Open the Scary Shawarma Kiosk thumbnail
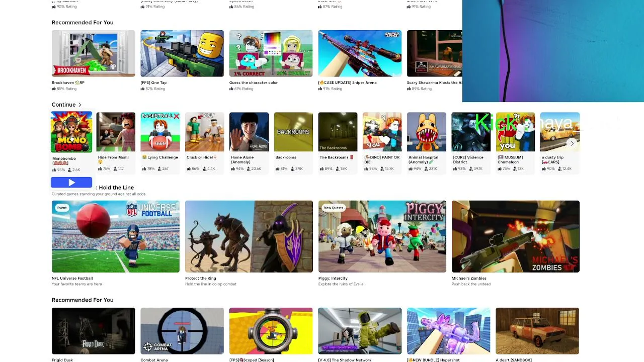644x362 pixels. (x=435, y=53)
